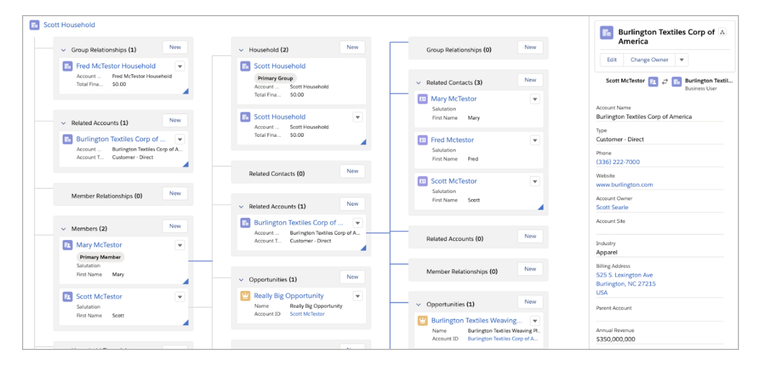
Task: Click the Mary McTestor Primary Member person icon
Action: pyautogui.click(x=68, y=245)
